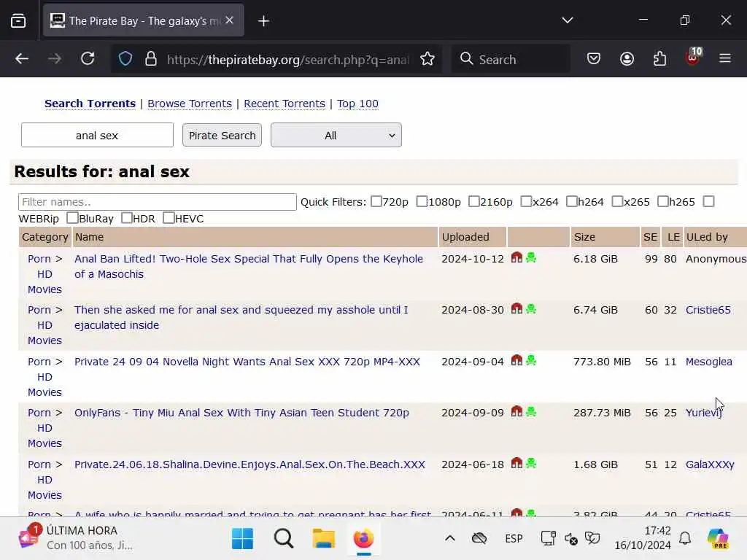The width and height of the screenshot is (747, 560).
Task: Open the Firefox account menu
Action: [x=627, y=59]
